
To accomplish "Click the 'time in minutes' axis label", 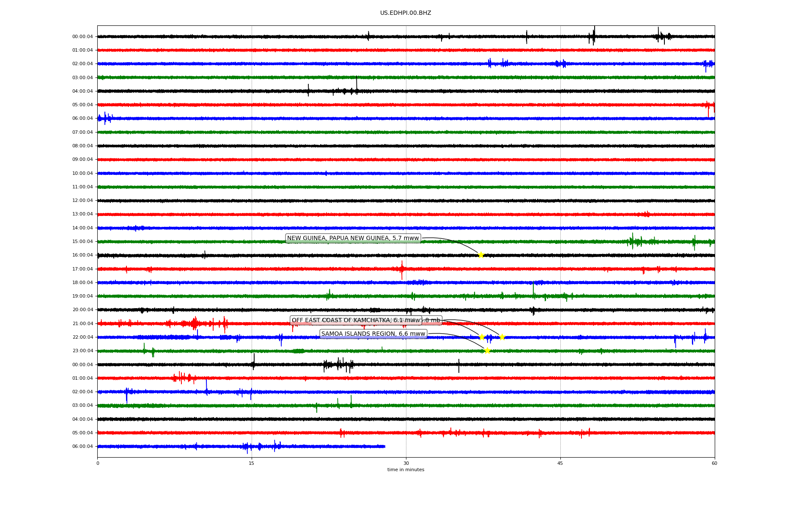I will click(406, 470).
